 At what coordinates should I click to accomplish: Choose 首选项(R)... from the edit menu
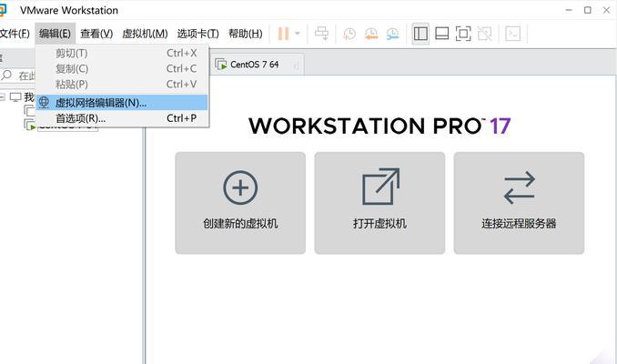click(x=122, y=118)
